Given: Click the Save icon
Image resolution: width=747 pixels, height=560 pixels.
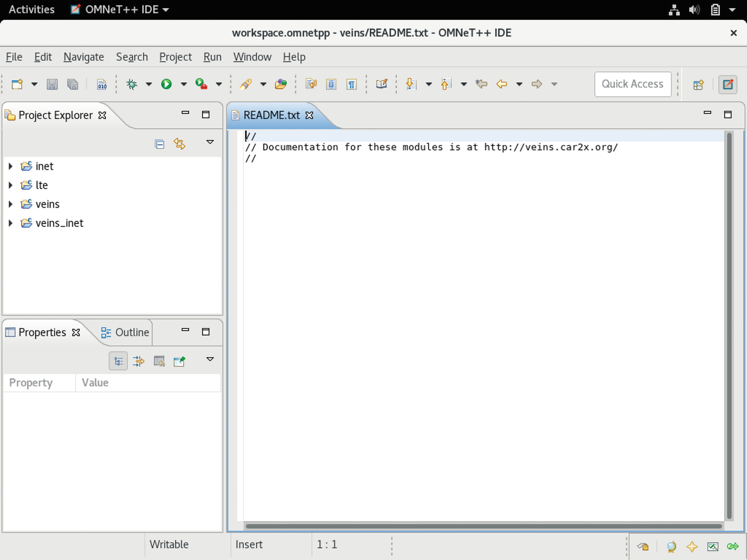Looking at the screenshot, I should [x=52, y=84].
